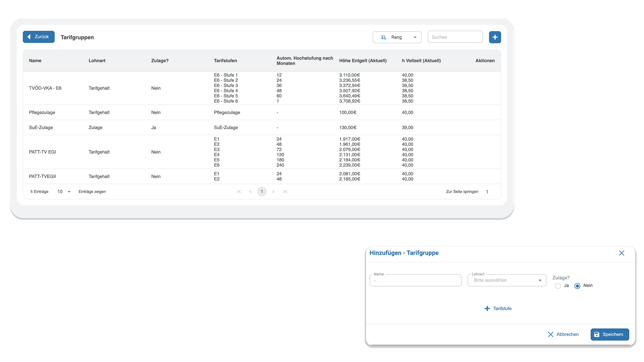Select the PATT-TV EGI row name

point(43,152)
